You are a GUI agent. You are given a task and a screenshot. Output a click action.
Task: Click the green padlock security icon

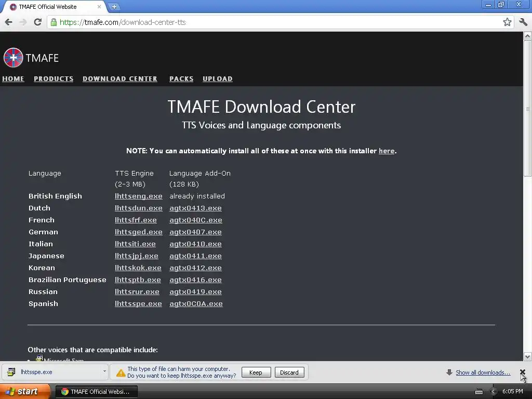[54, 22]
